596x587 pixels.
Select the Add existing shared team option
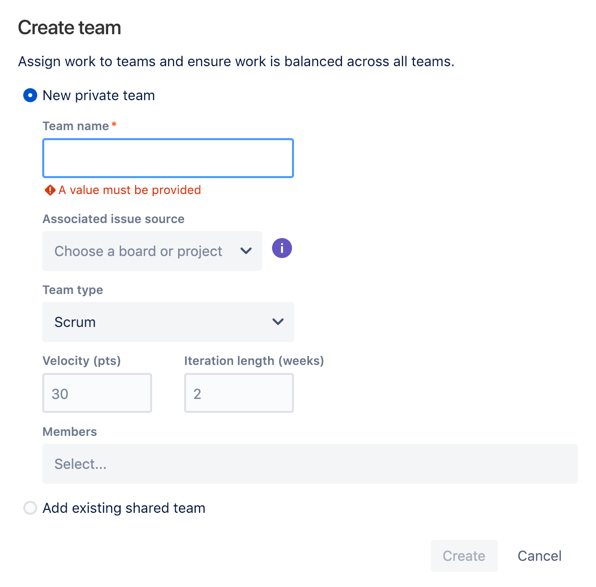(30, 508)
